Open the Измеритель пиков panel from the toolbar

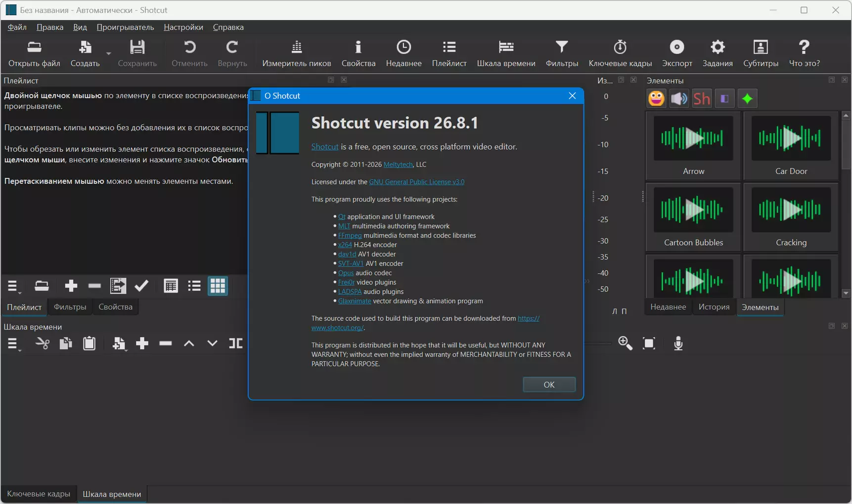pos(297,53)
